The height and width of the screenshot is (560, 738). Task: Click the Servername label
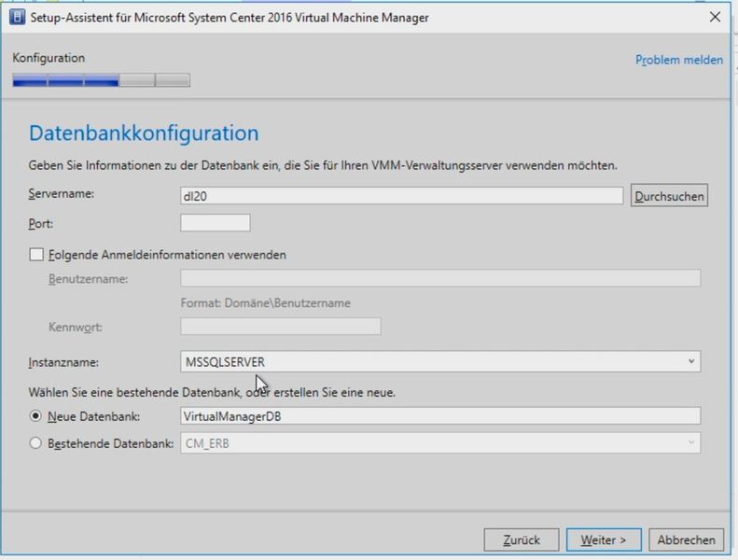(62, 194)
